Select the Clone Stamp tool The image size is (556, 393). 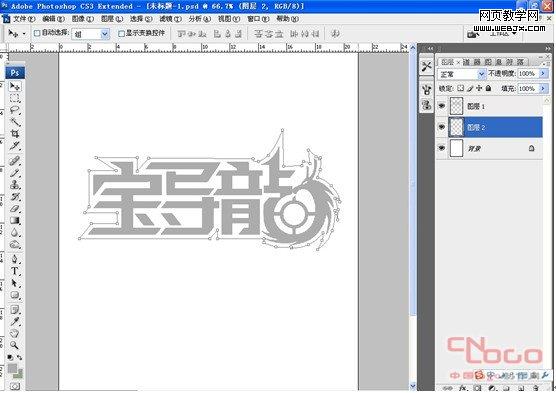tap(15, 185)
